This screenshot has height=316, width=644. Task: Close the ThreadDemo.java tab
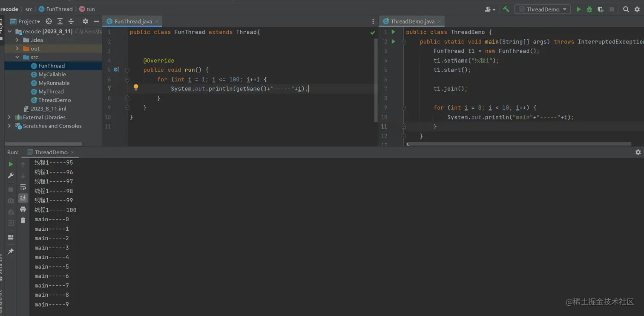tap(439, 21)
